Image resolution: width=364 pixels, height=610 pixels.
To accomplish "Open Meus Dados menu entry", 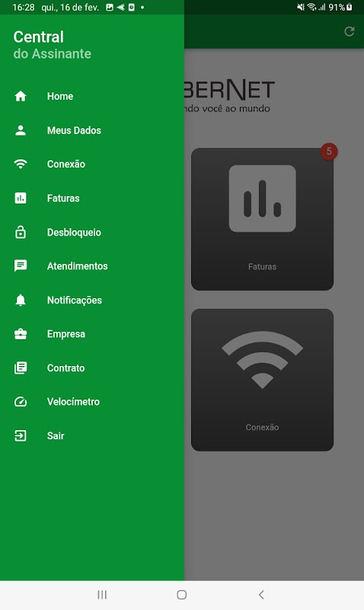I will pyautogui.click(x=74, y=130).
